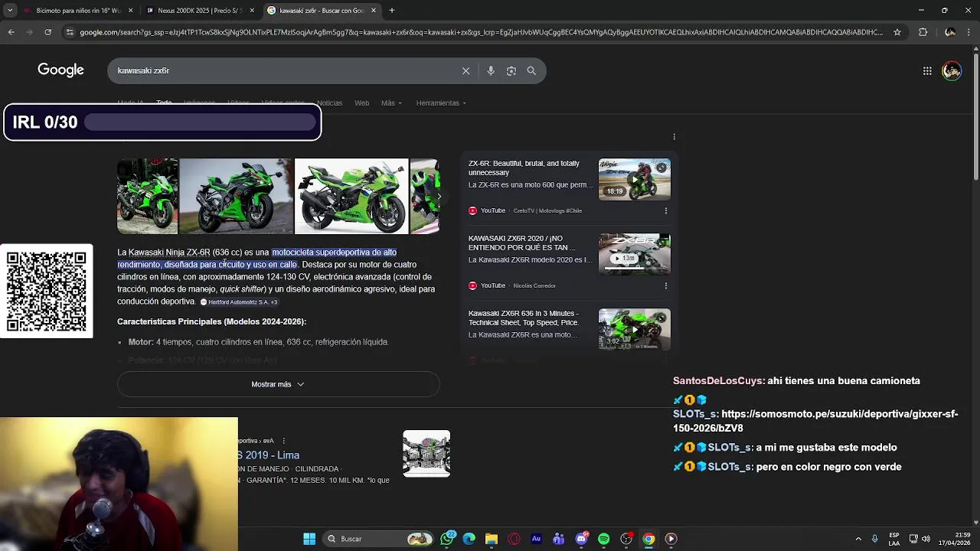Bookmark this page with the star icon
This screenshot has height=551, width=980.
click(x=897, y=32)
